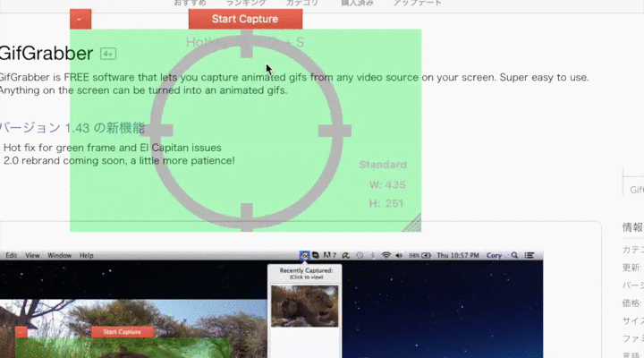Screen dimensions: 644x358
Task: Open the アップデート tab
Action: 418,3
